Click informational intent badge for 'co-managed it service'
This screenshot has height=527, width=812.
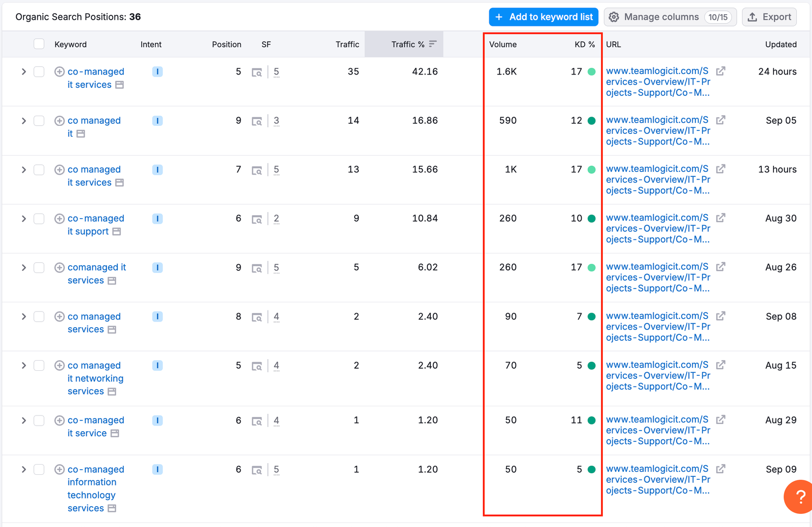(157, 420)
